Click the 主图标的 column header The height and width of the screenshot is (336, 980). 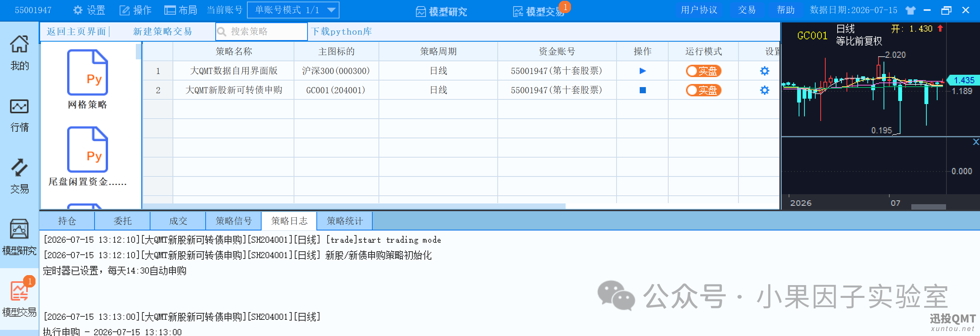[x=336, y=51]
